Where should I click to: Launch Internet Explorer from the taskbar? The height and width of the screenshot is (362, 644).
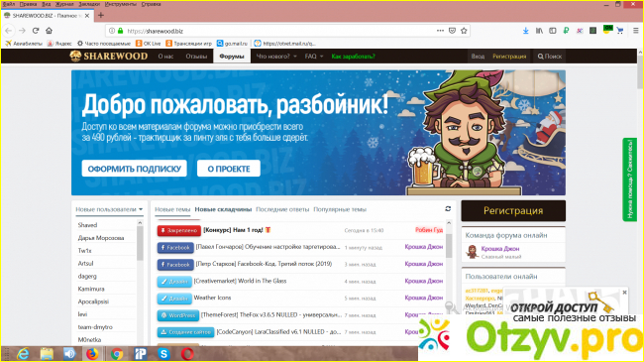tap(23, 354)
